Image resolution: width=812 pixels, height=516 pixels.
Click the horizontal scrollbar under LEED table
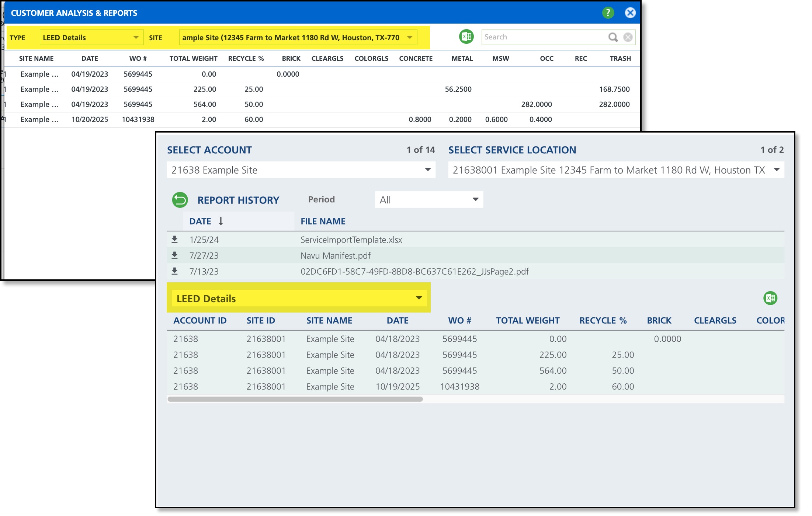point(295,399)
